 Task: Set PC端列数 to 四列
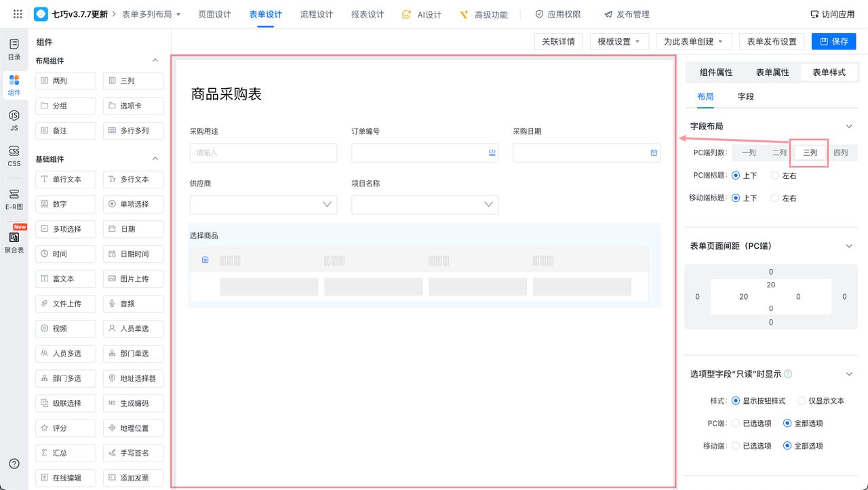pyautogui.click(x=840, y=152)
